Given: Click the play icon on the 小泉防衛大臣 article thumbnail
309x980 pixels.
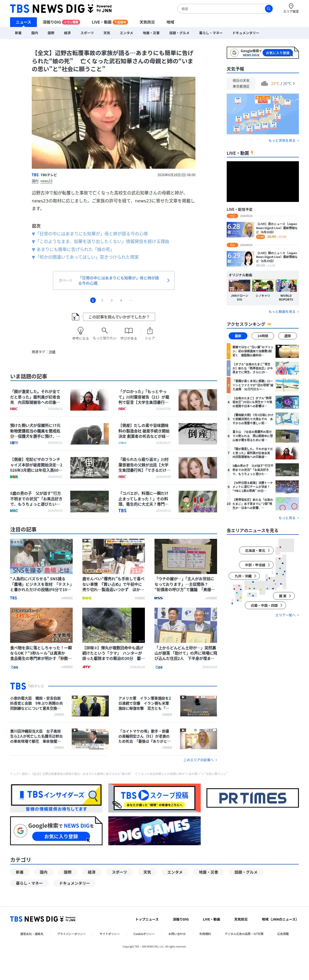Looking at the screenshot, I should coord(75,697).
